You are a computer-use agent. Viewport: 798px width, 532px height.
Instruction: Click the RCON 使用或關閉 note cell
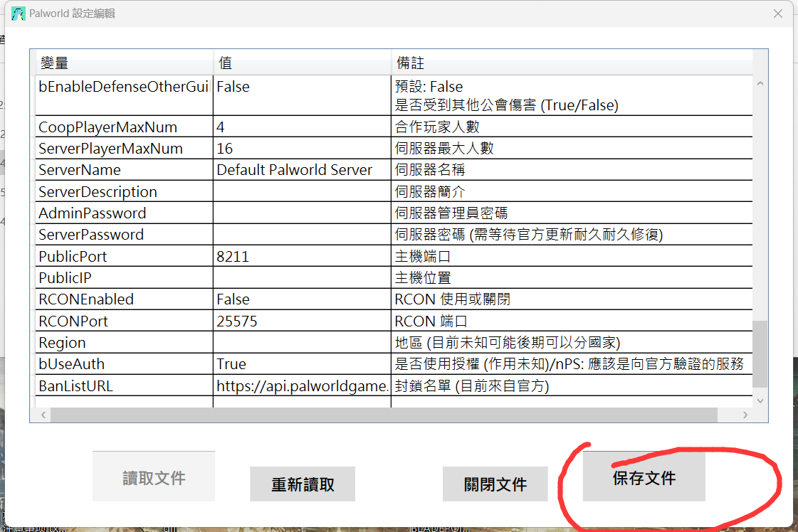[x=572, y=299]
